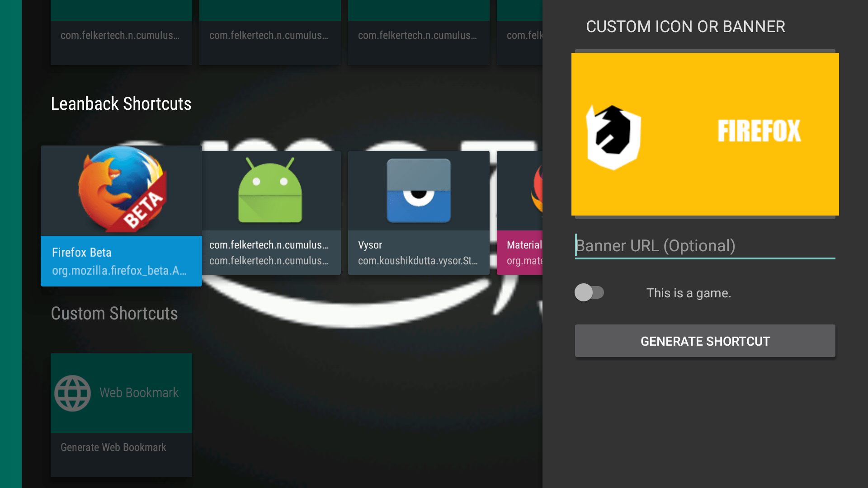
Task: Click org.mozilla.firefox_beta package name
Action: click(119, 271)
